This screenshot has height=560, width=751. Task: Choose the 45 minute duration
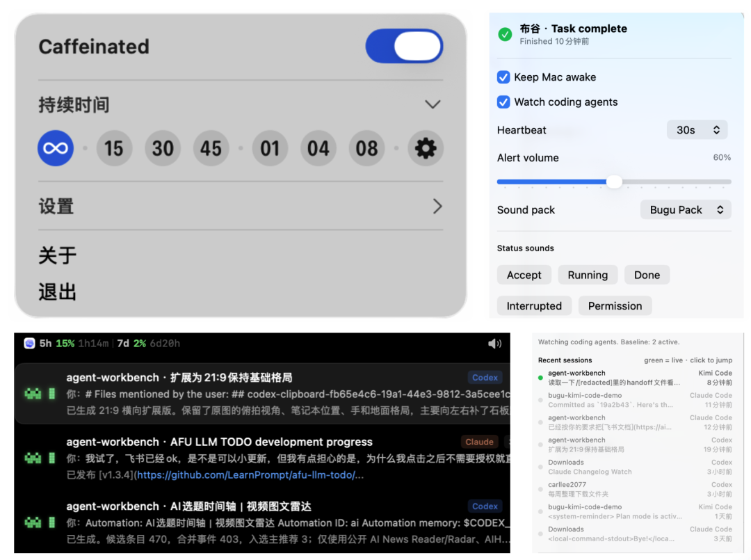[x=211, y=148]
